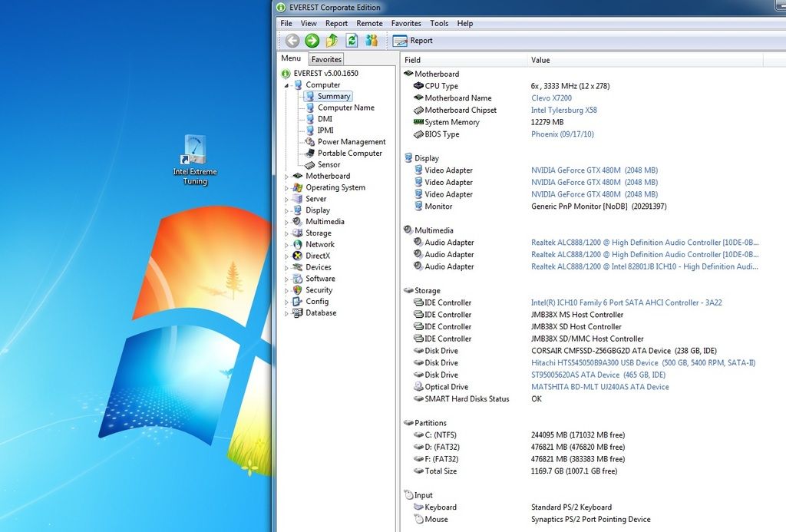Open the Realtek ALC888/1200 Intel 82801JB link

pyautogui.click(x=645, y=266)
